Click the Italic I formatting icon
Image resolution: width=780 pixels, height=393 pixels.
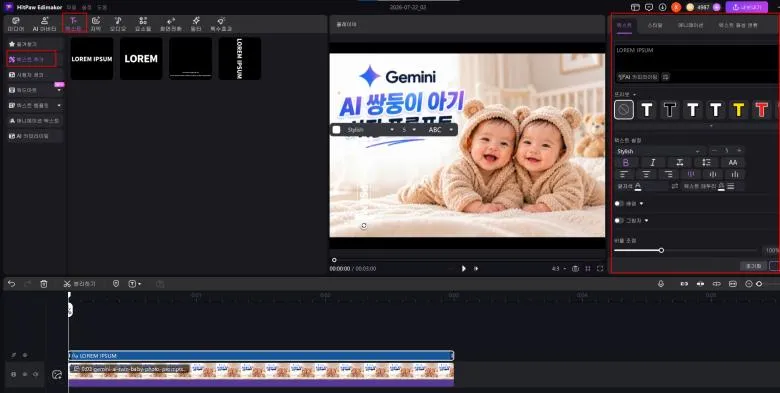pyautogui.click(x=653, y=163)
